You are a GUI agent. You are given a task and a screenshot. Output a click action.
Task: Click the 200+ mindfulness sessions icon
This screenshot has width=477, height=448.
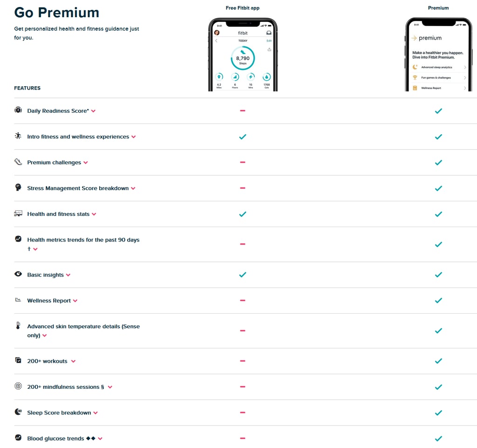[x=18, y=386]
